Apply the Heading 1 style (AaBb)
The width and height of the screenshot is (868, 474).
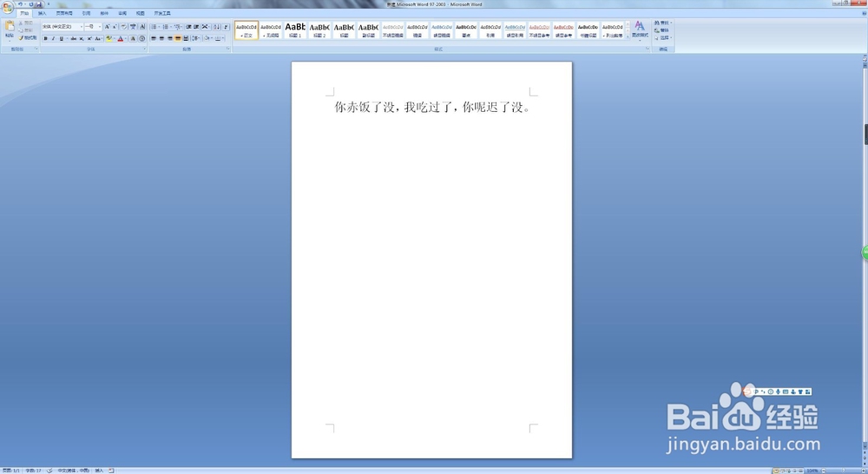click(x=295, y=30)
